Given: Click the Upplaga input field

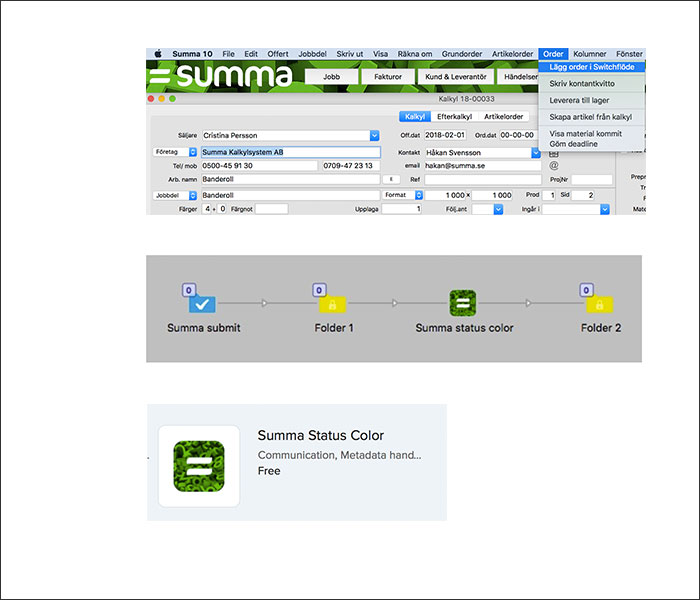Looking at the screenshot, I should coord(401,209).
